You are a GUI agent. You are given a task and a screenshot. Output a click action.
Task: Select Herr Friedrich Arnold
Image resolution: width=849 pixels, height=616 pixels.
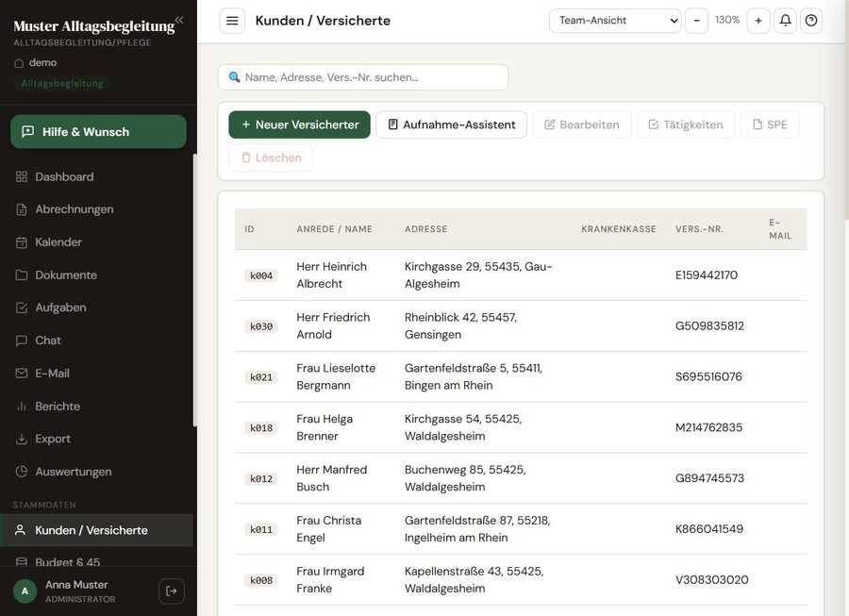[333, 325]
